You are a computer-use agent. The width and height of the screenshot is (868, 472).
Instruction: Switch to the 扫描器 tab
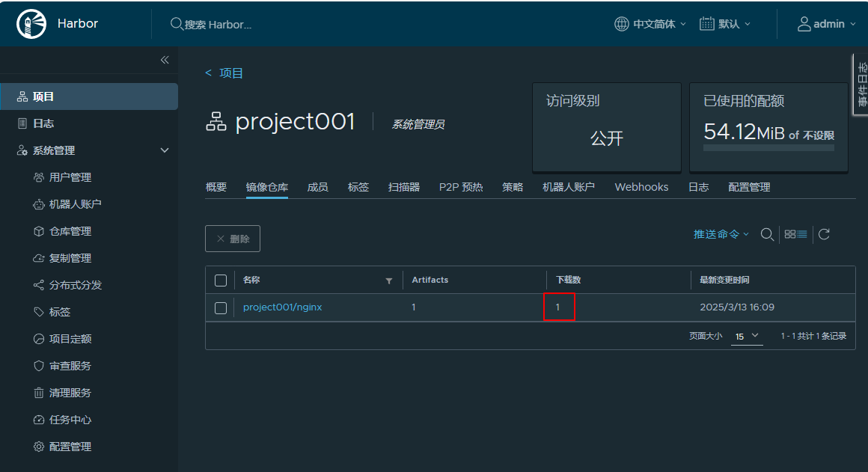(x=404, y=187)
